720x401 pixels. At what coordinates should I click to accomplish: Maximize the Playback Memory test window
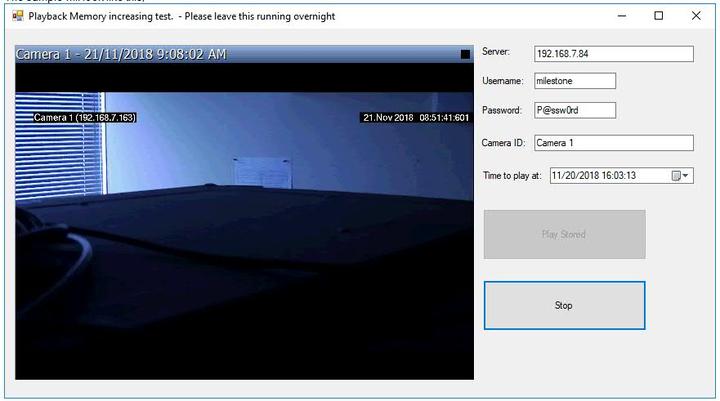click(658, 16)
